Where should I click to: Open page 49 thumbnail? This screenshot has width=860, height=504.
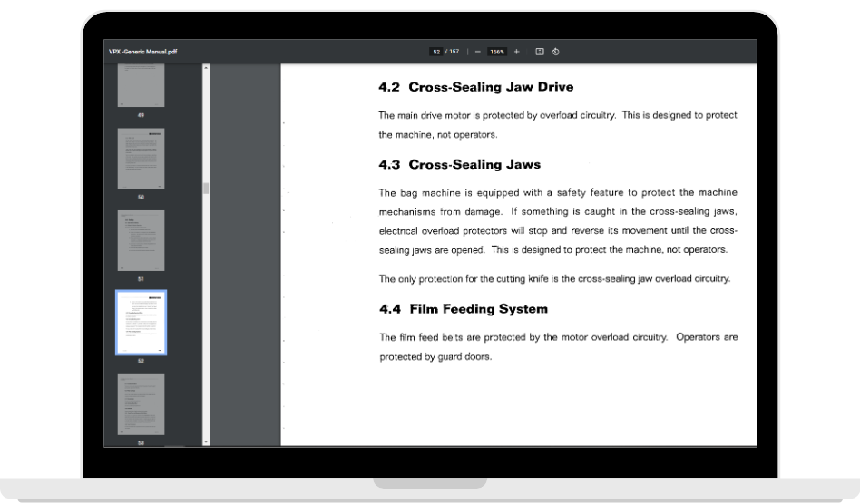[141, 86]
